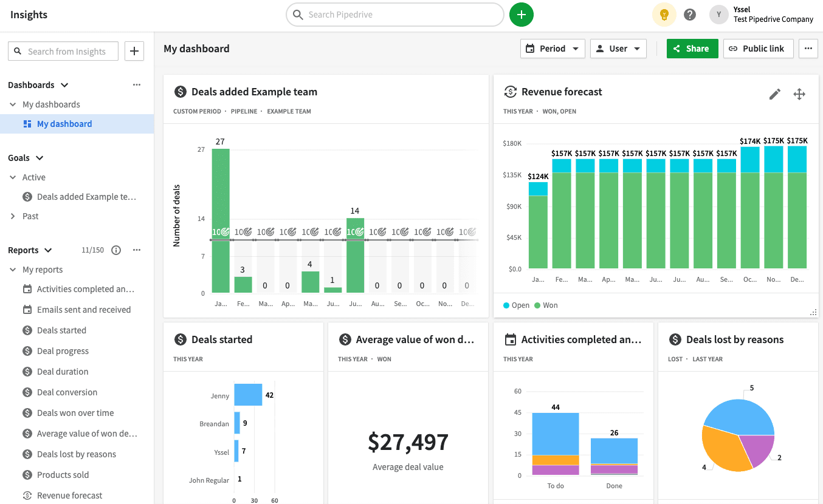Toggle the Won series in Revenue forecast legend
This screenshot has width=823, height=504.
click(x=545, y=305)
